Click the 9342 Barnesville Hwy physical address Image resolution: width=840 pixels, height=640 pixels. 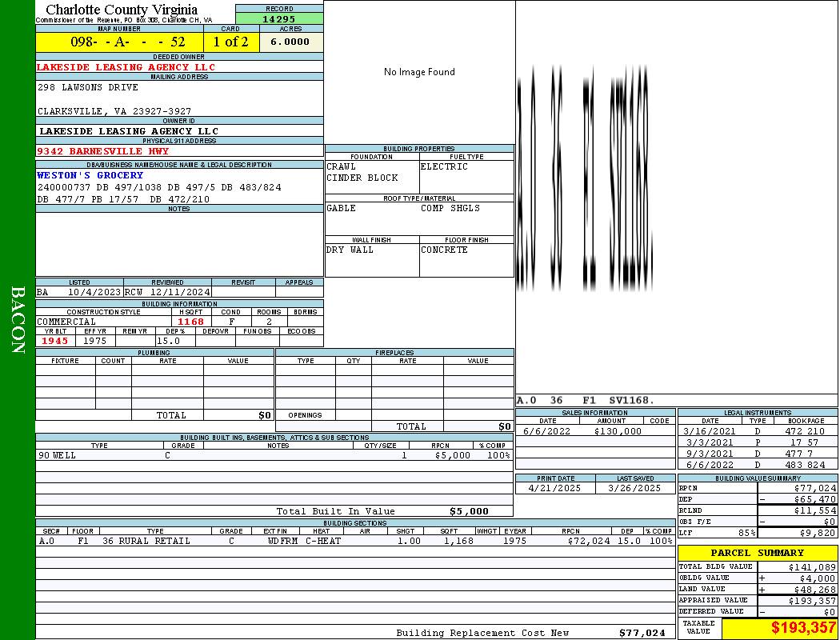click(102, 151)
